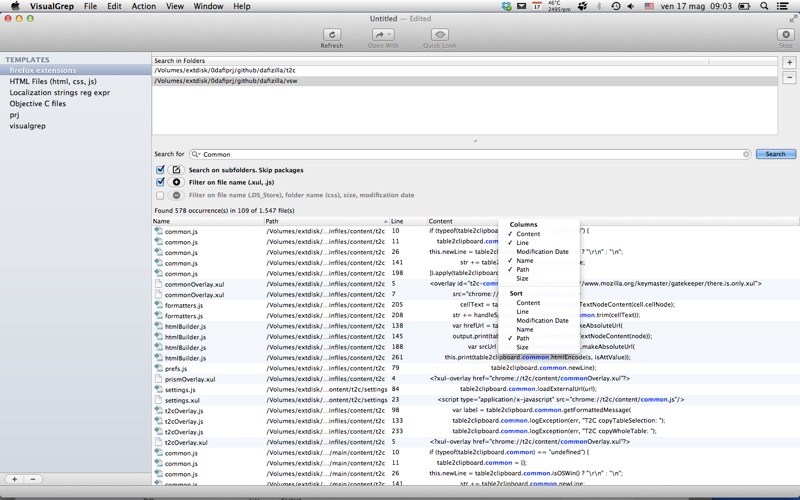
Task: Click Path column header sort arrow
Action: click(384, 221)
